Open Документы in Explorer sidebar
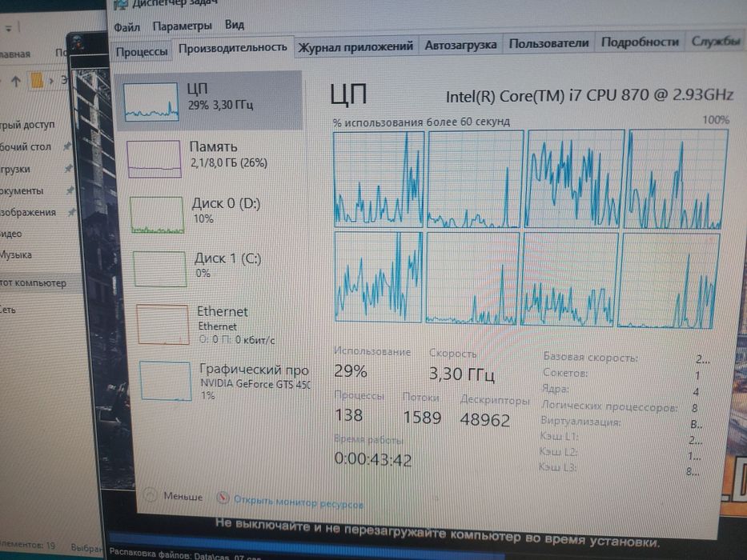 point(22,190)
